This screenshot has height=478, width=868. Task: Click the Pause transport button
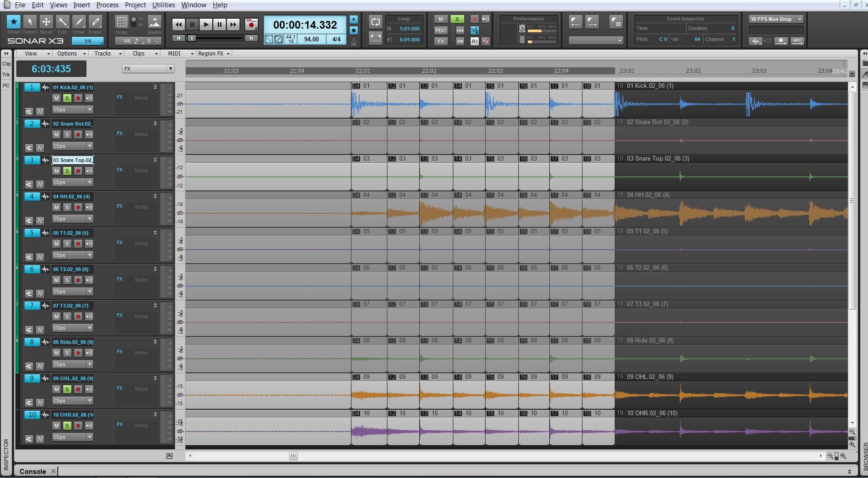tap(220, 25)
